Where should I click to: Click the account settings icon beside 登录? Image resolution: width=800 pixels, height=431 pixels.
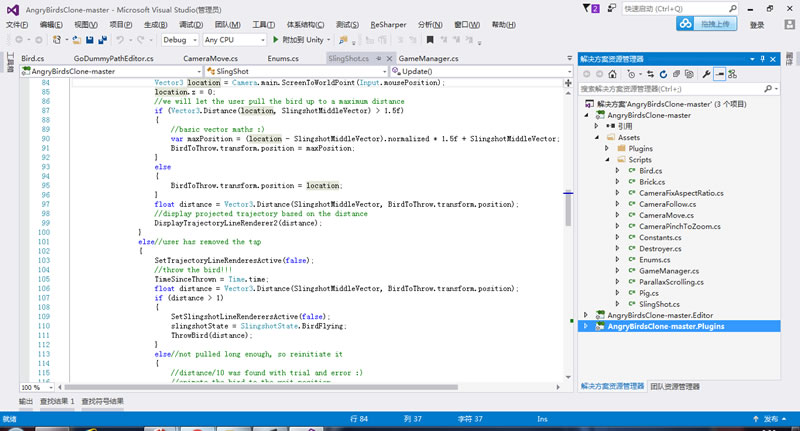coord(789,24)
